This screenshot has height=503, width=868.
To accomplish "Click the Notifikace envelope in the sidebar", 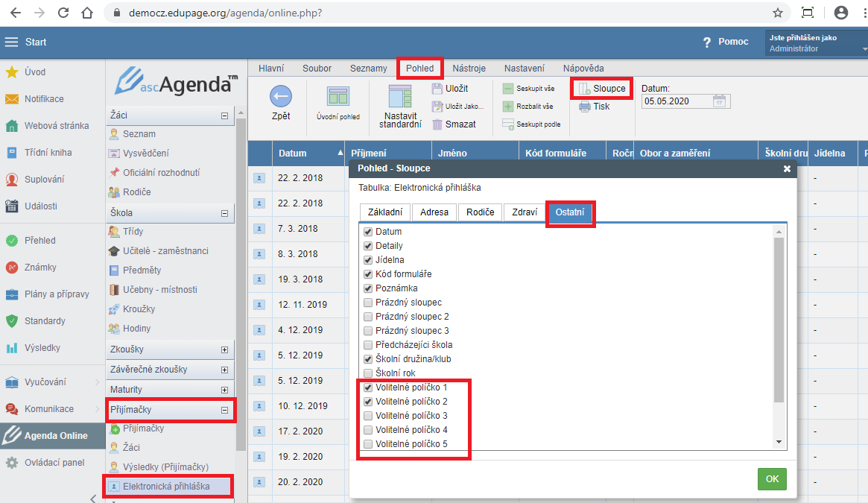I will 12,99.
